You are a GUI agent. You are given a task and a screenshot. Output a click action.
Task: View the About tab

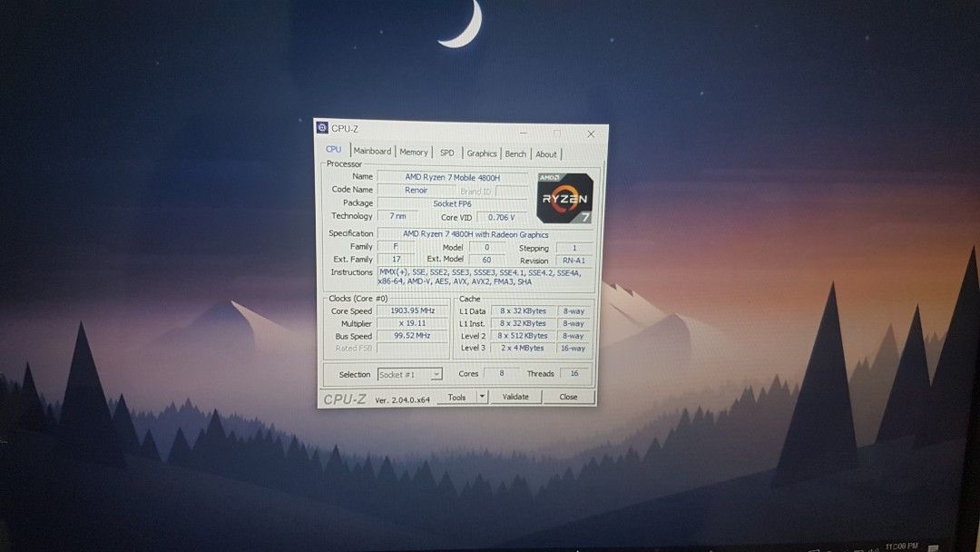(x=546, y=153)
